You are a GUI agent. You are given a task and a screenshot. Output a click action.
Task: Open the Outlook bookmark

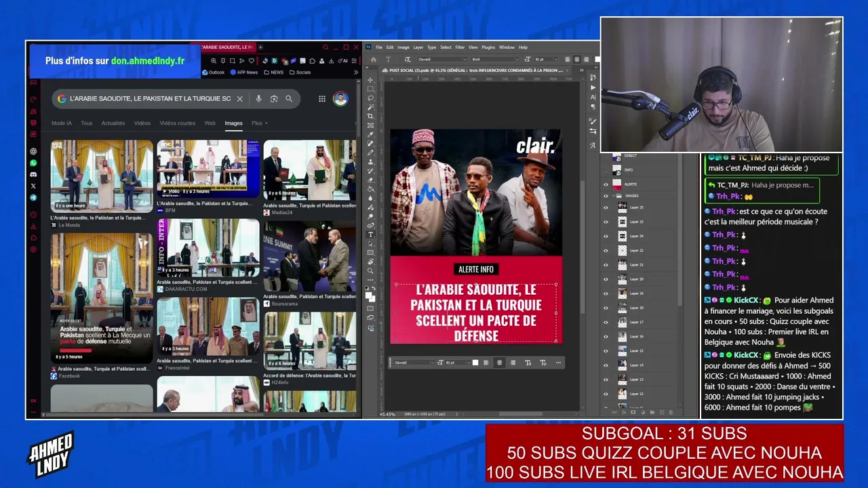[x=213, y=73]
